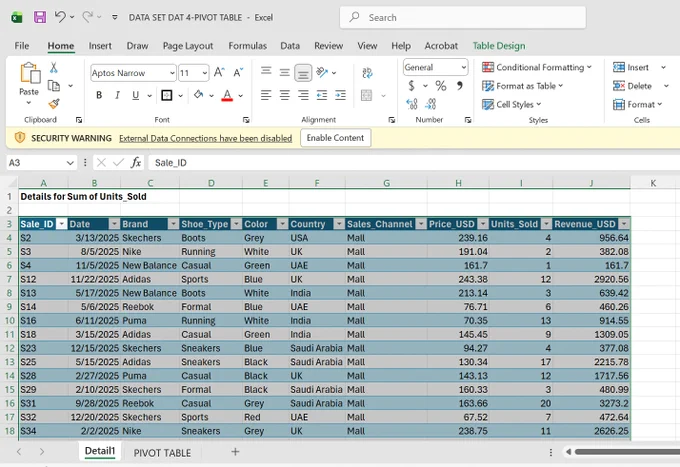Click the Enable Content button
The height and width of the screenshot is (467, 680).
click(x=335, y=138)
